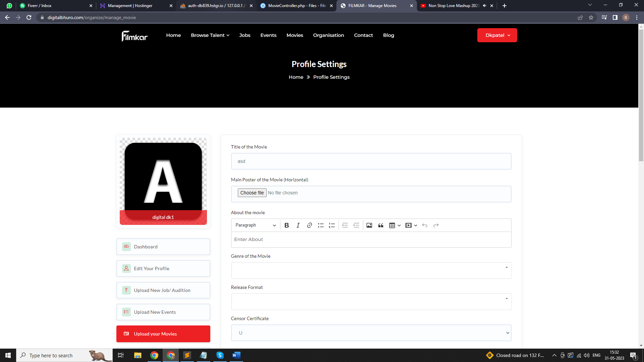
Task: Switch to MovieController.php browser tab
Action: 296,6
